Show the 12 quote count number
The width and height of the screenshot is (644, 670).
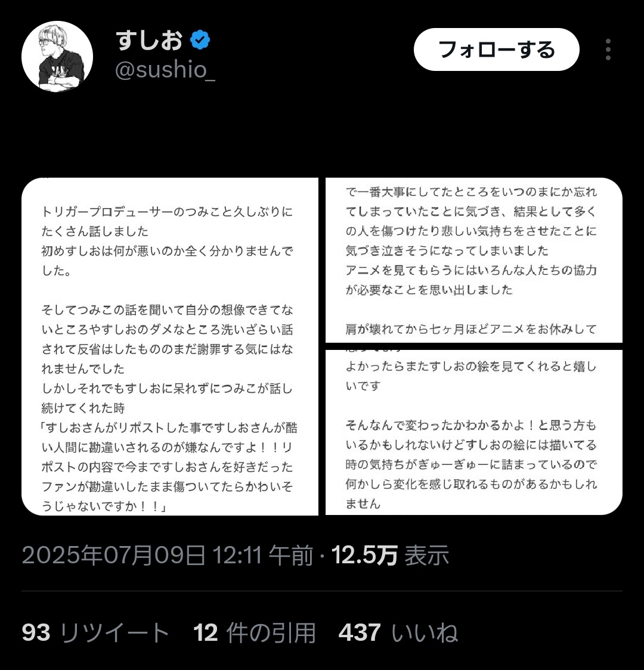[206, 632]
